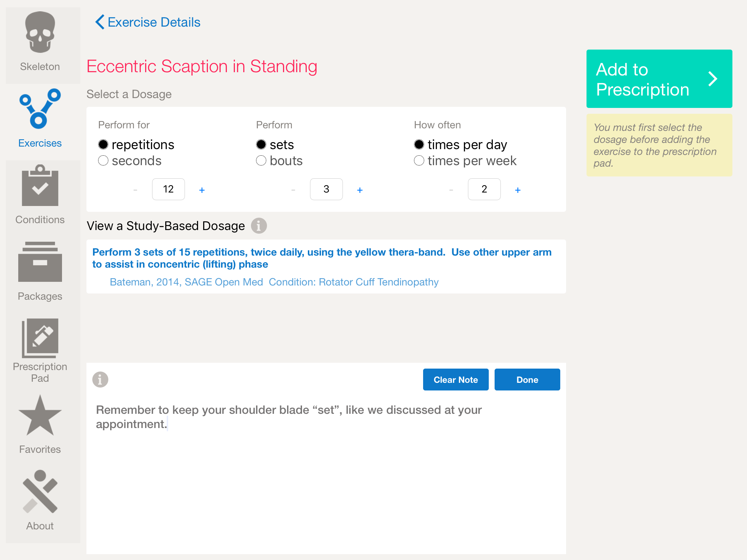Viewport: 747px width, 560px height.
Task: Go back to Exercise Details
Action: pos(148,22)
